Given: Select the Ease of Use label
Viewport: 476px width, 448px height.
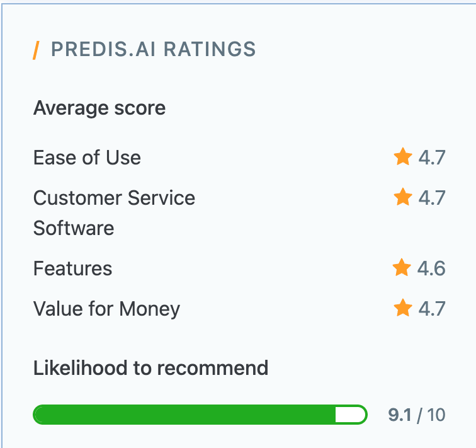Looking at the screenshot, I should tap(87, 158).
